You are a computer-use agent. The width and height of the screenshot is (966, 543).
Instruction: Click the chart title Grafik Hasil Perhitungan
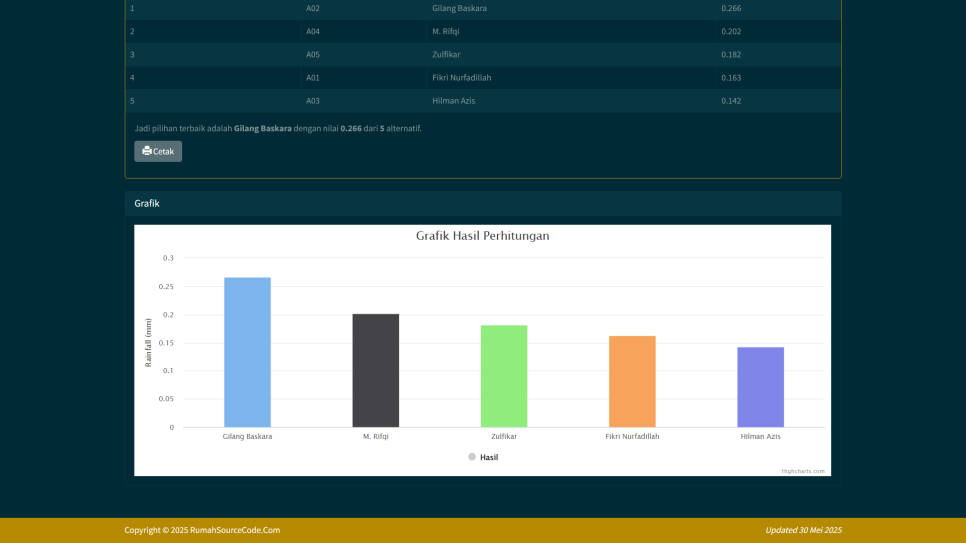(x=483, y=236)
